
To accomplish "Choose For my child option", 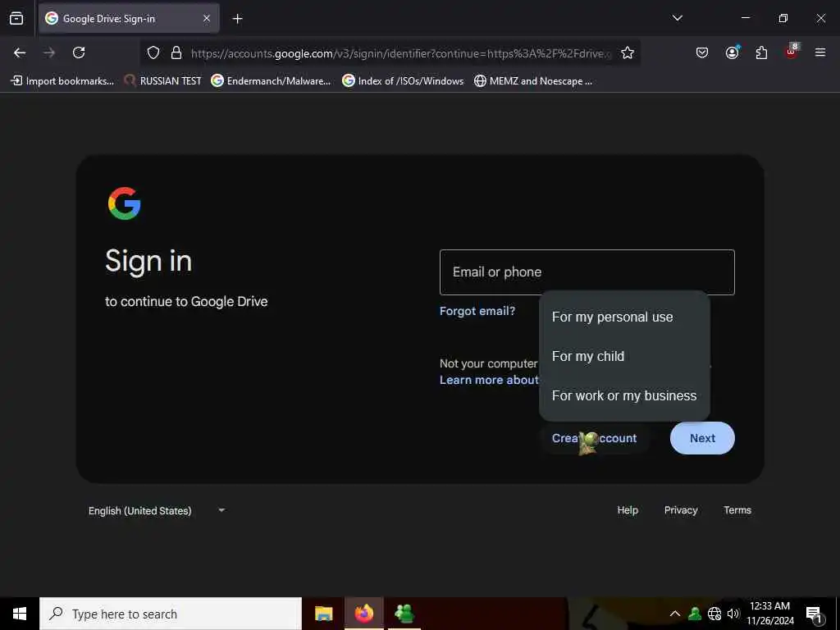I will 624,356.
